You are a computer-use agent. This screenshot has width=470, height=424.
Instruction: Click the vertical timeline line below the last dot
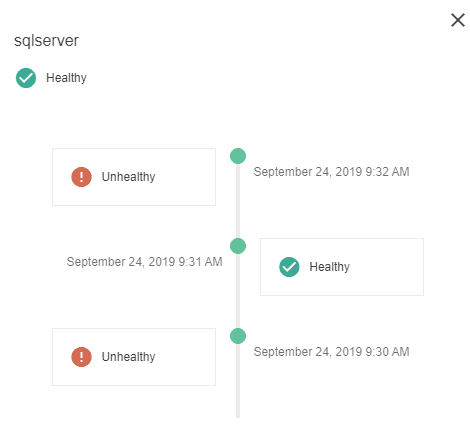[x=238, y=381]
